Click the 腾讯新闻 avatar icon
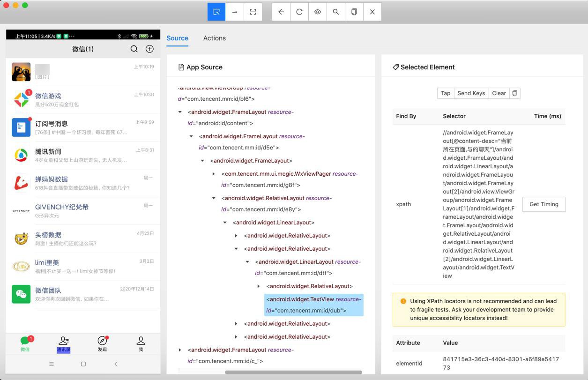Screen dimensions: 588x380 tap(21, 155)
